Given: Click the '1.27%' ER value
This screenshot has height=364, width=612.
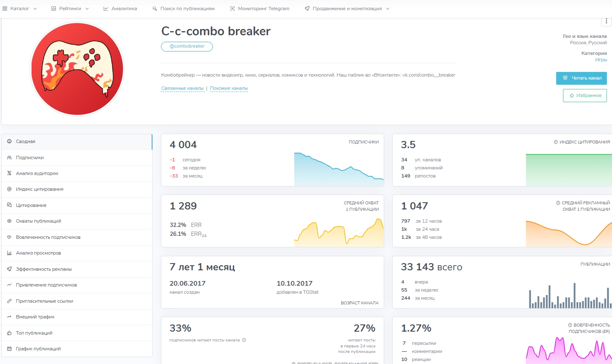Looking at the screenshot, I should pyautogui.click(x=416, y=328).
